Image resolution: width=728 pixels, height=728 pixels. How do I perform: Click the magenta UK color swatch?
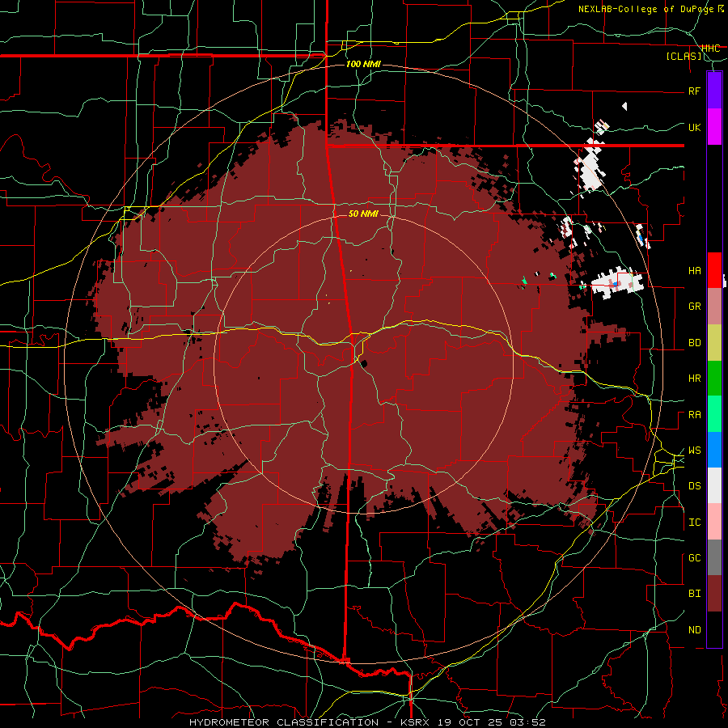pos(714,127)
